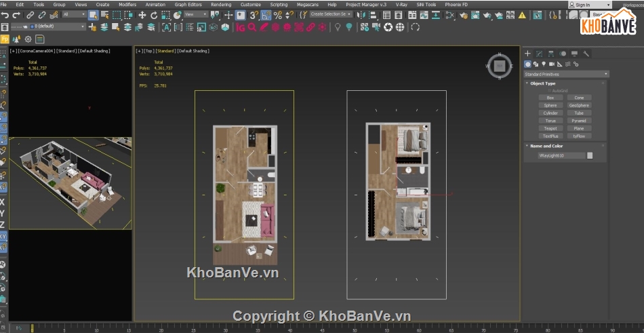Toggle the Spinner Snap button
This screenshot has height=333, width=644.
click(x=289, y=15)
